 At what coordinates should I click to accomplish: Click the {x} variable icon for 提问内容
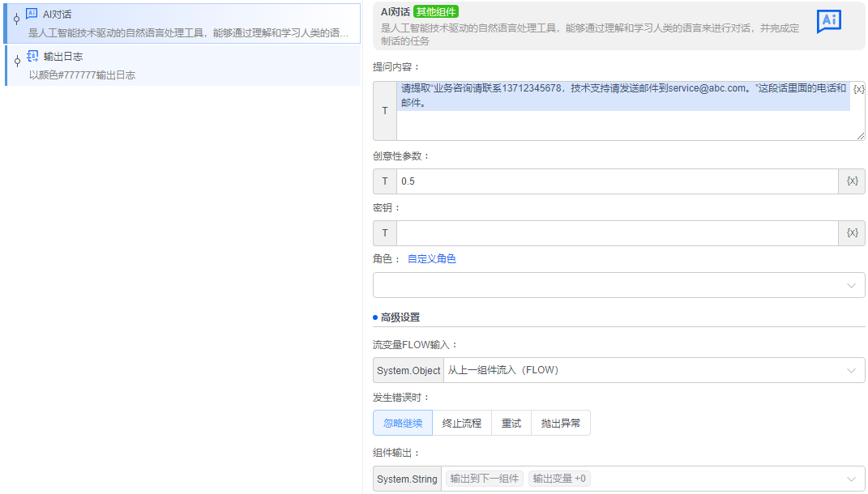coord(859,89)
